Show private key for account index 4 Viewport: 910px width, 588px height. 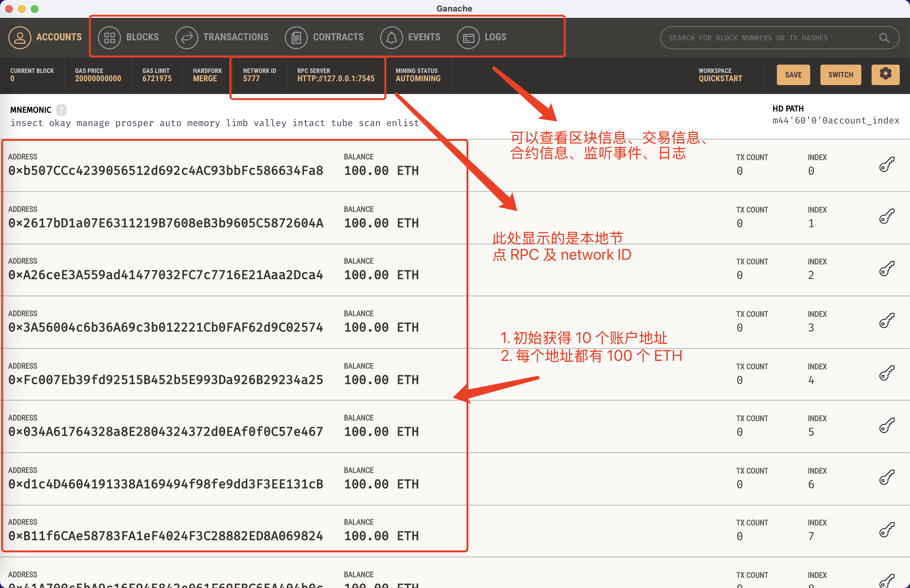[887, 373]
